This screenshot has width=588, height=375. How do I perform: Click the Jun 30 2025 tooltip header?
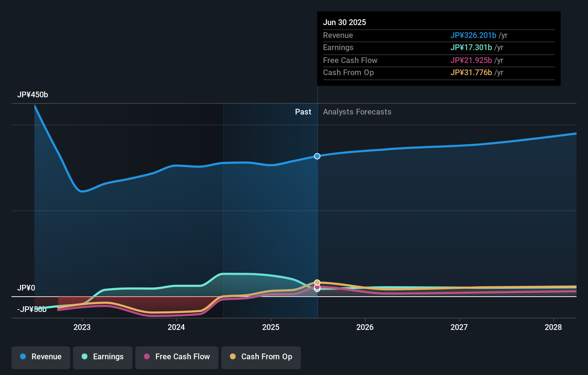(344, 22)
